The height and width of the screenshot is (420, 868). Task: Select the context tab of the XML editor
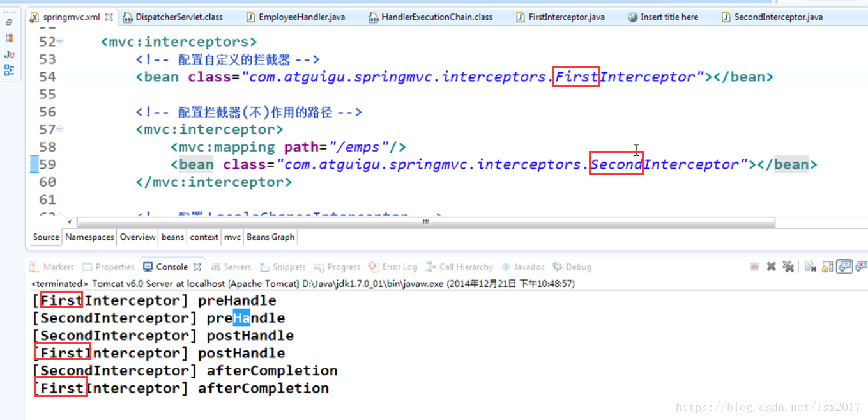[x=204, y=237]
